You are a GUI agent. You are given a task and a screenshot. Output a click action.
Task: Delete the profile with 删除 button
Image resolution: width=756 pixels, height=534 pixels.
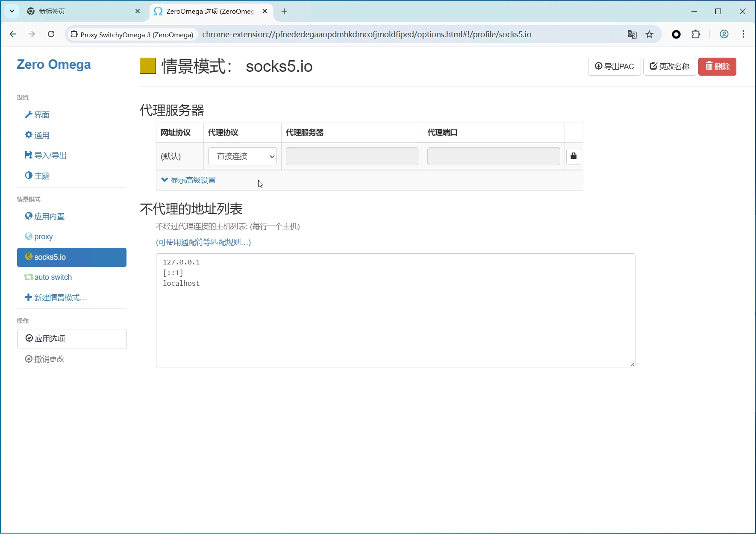coord(717,67)
